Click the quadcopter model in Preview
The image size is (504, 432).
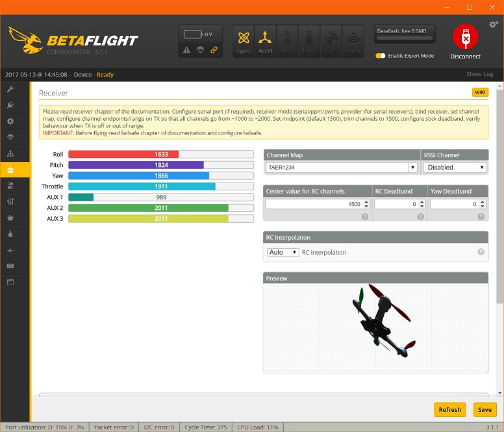tap(383, 321)
